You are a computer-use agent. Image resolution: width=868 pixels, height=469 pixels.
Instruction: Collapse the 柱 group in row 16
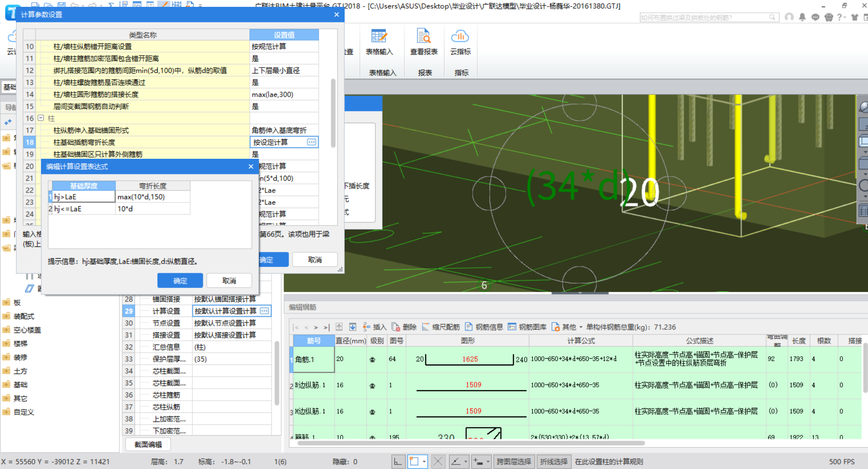[x=41, y=118]
